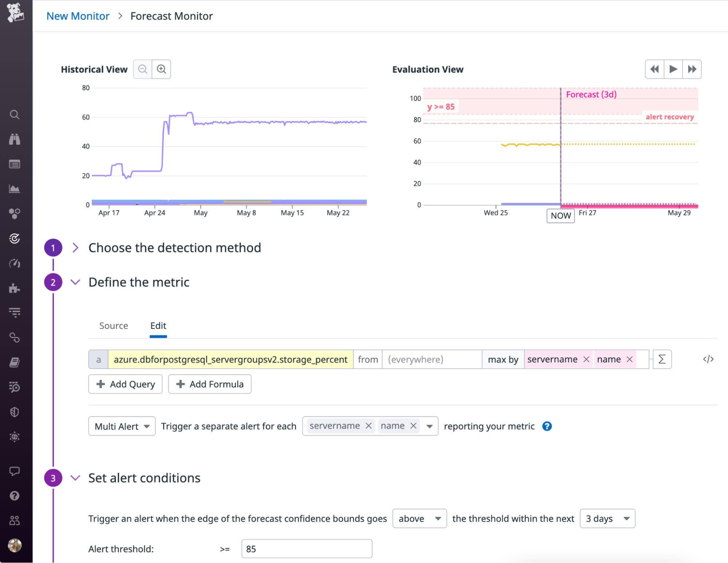The width and height of the screenshot is (728, 563).
Task: Dismiss the name tag in max by
Action: tap(630, 359)
